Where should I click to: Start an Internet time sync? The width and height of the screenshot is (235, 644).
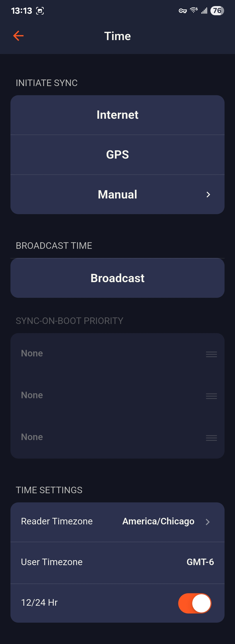(x=117, y=115)
